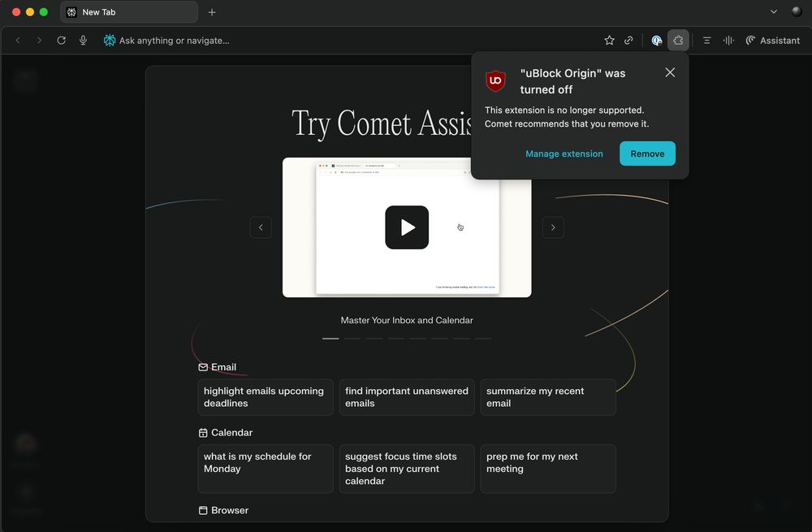The image size is (812, 532).
Task: Click the Browser section window icon
Action: click(203, 510)
